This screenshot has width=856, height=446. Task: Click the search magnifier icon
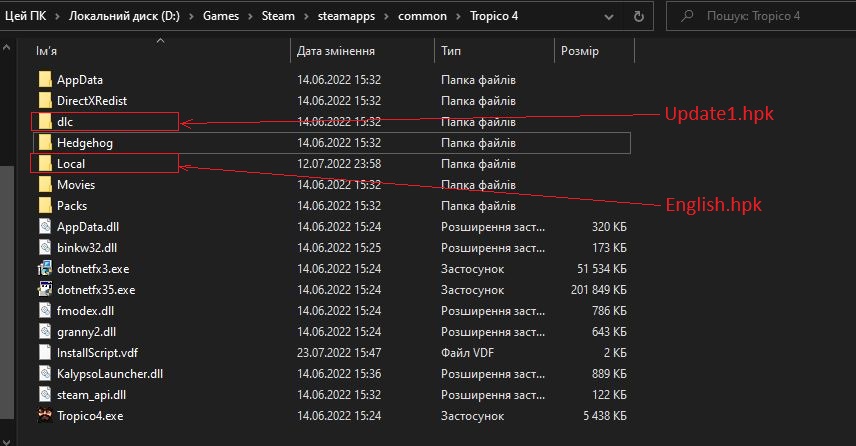(x=687, y=16)
